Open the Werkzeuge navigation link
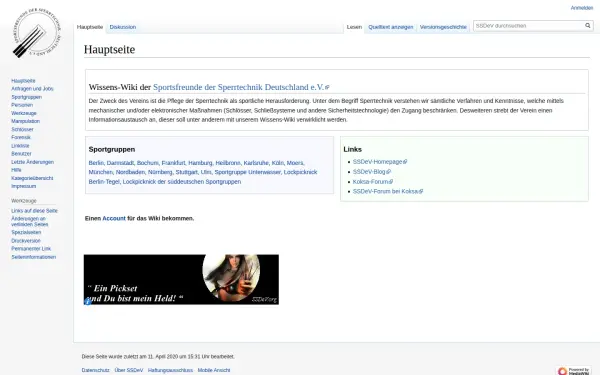 click(x=24, y=113)
